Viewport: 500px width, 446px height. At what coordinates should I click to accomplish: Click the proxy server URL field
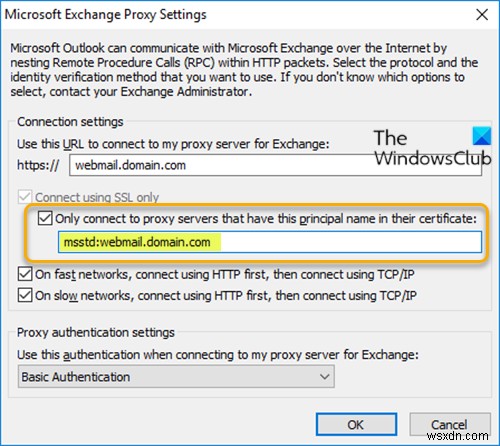point(275,165)
